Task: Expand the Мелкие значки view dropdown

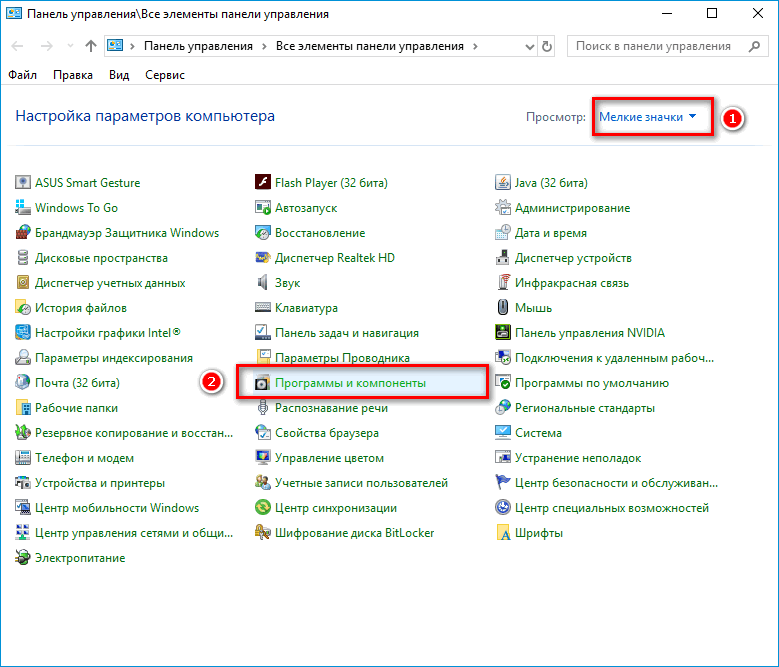Action: [647, 117]
